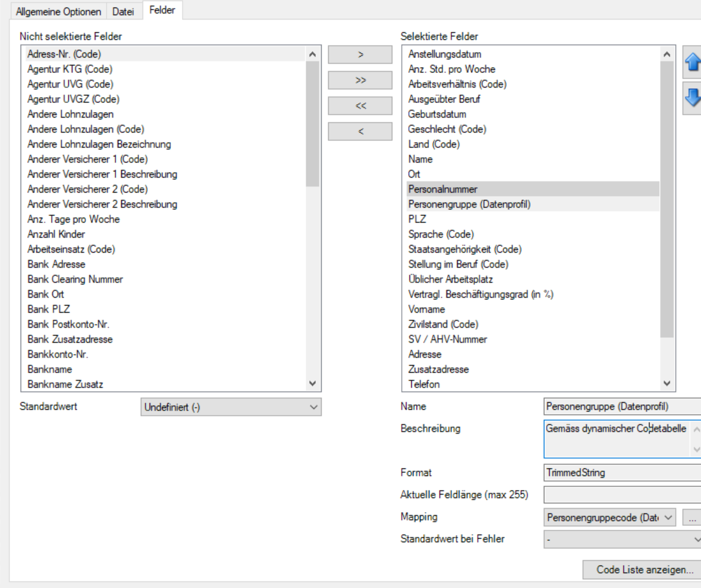Select 'Andere Lohnzulagen Bezeichnung' entry
Screen dimensions: 701x588
pyautogui.click(x=165, y=144)
